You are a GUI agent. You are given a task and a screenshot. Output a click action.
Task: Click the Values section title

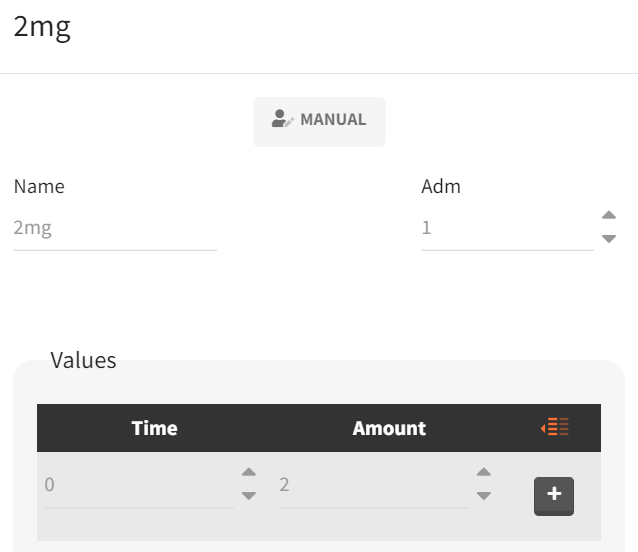(x=83, y=360)
